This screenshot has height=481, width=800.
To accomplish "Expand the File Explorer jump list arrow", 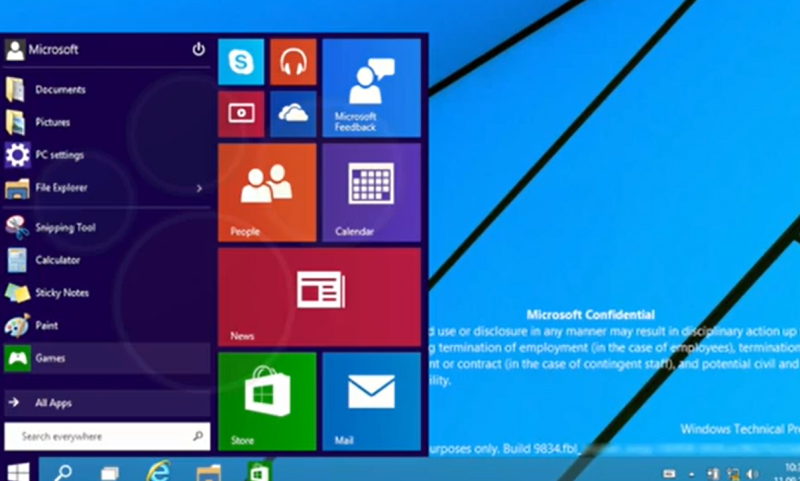I will coord(199,189).
